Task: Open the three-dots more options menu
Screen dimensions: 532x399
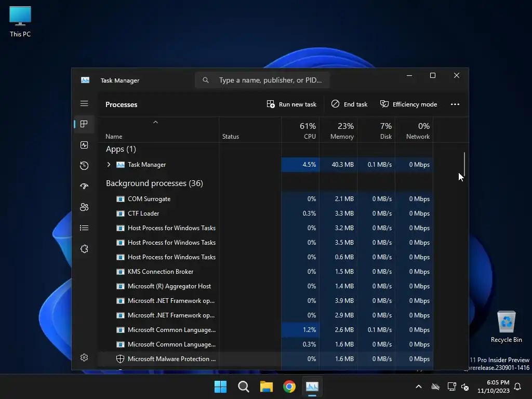Action: coord(455,104)
